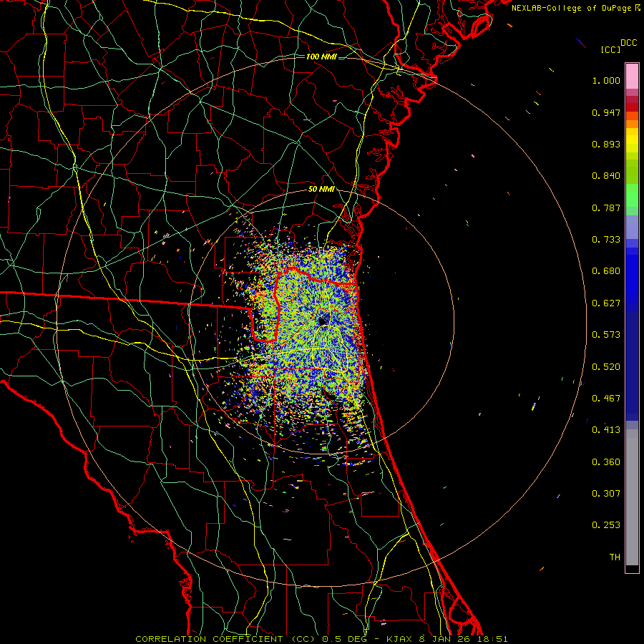Click the radar site center black spot
This screenshot has height=644, width=644.
323,321
